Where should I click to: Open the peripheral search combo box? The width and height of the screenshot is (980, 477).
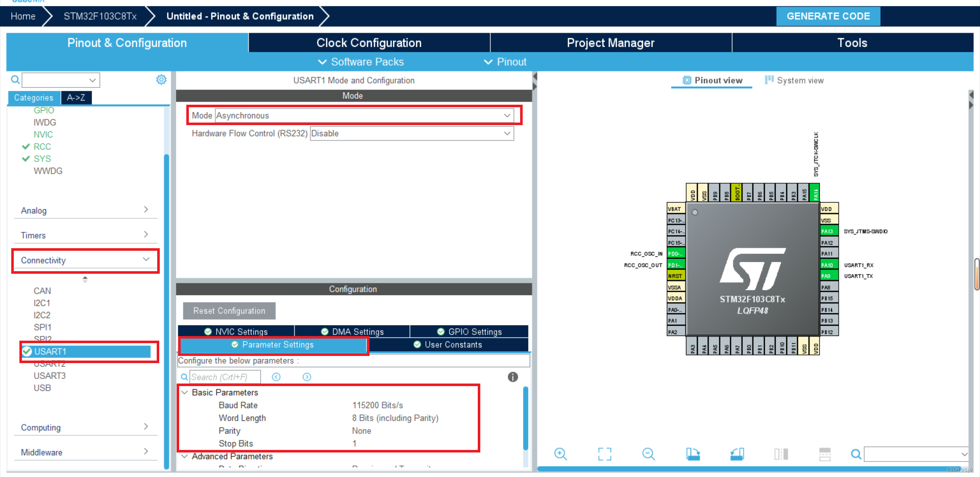[x=61, y=80]
